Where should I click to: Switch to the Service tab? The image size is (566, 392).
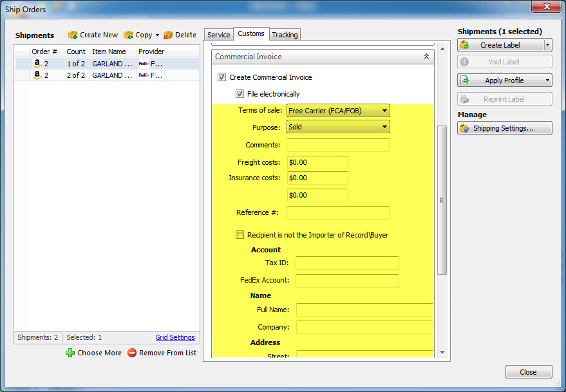tap(218, 35)
